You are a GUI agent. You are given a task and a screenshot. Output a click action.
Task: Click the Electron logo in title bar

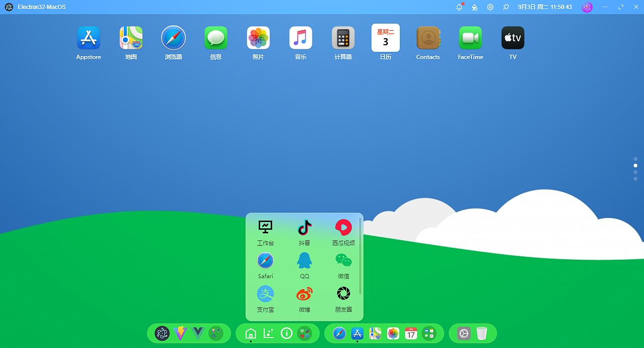[x=9, y=7]
